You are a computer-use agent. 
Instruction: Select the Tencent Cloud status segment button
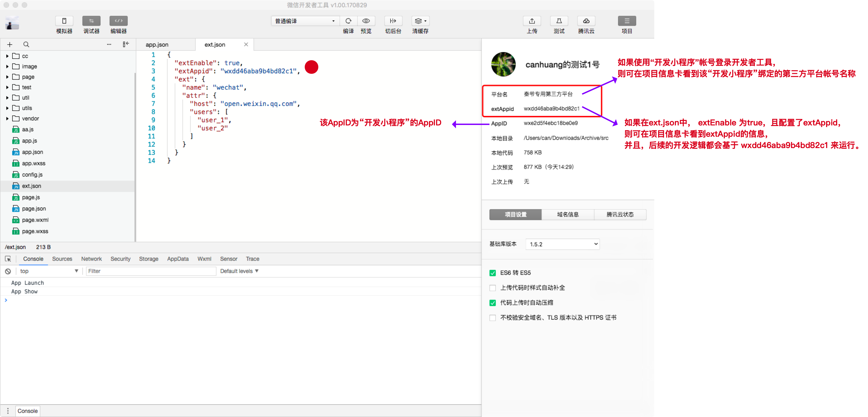point(620,215)
